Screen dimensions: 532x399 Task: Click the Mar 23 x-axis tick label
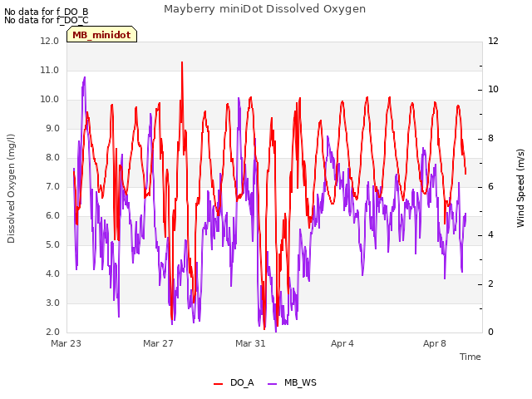[66, 343]
